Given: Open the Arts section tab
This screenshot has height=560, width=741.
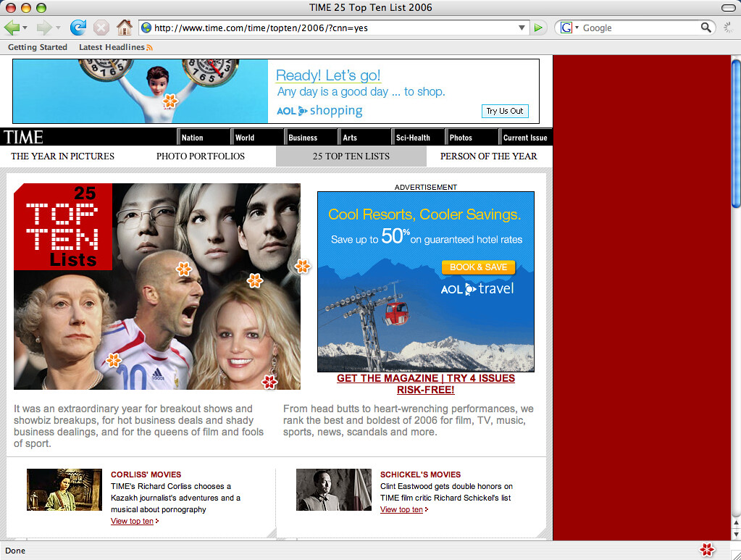Looking at the screenshot, I should pyautogui.click(x=364, y=137).
